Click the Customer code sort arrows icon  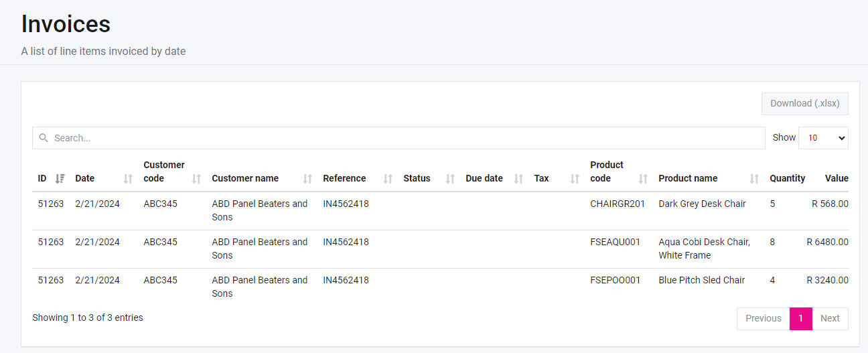click(x=197, y=179)
